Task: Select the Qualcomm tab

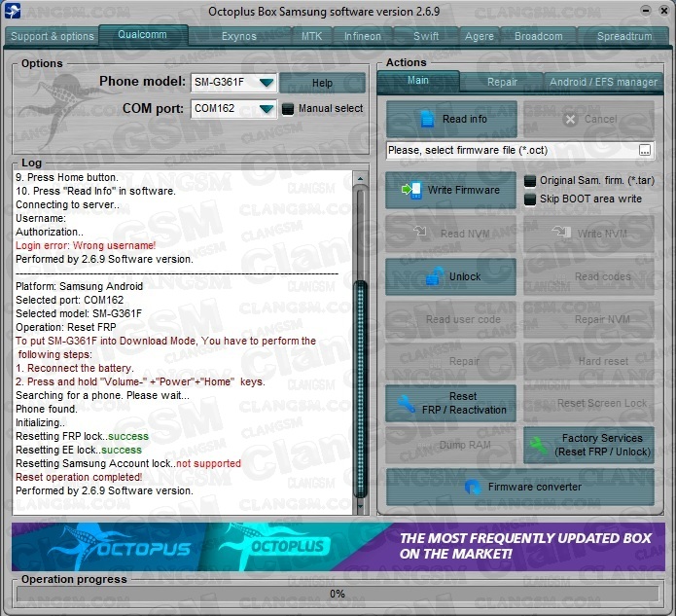Action: click(143, 34)
